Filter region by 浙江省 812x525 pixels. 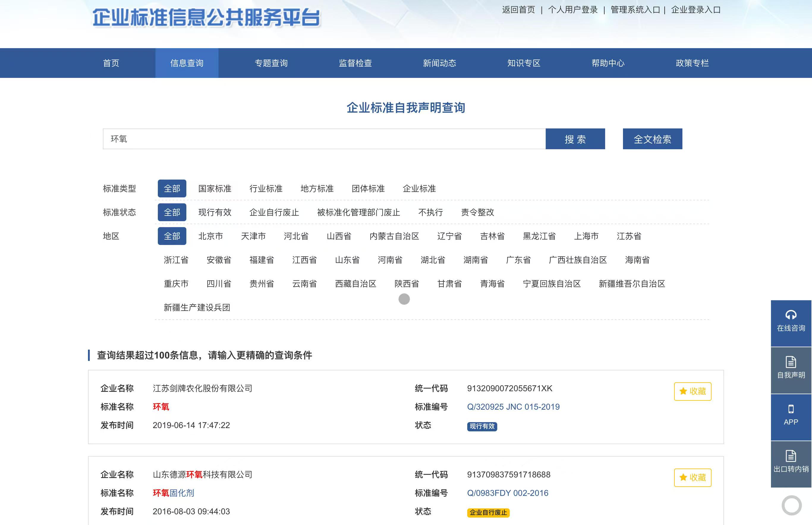176,260
